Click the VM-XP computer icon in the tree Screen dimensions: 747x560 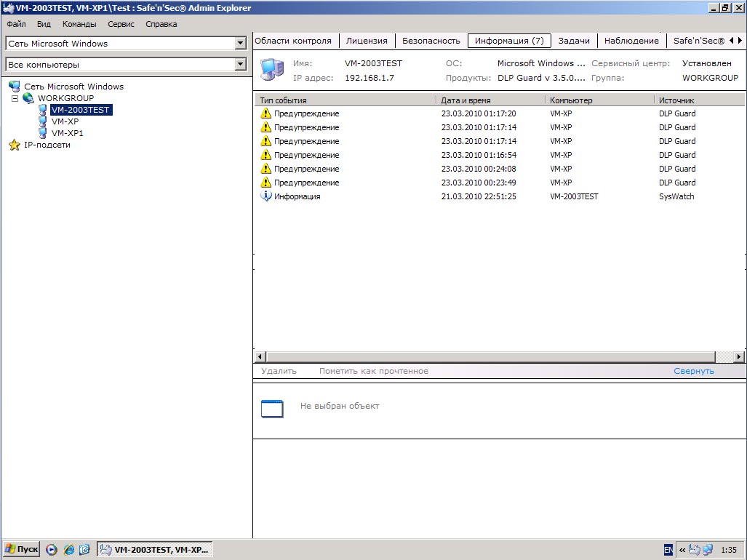pyautogui.click(x=42, y=121)
